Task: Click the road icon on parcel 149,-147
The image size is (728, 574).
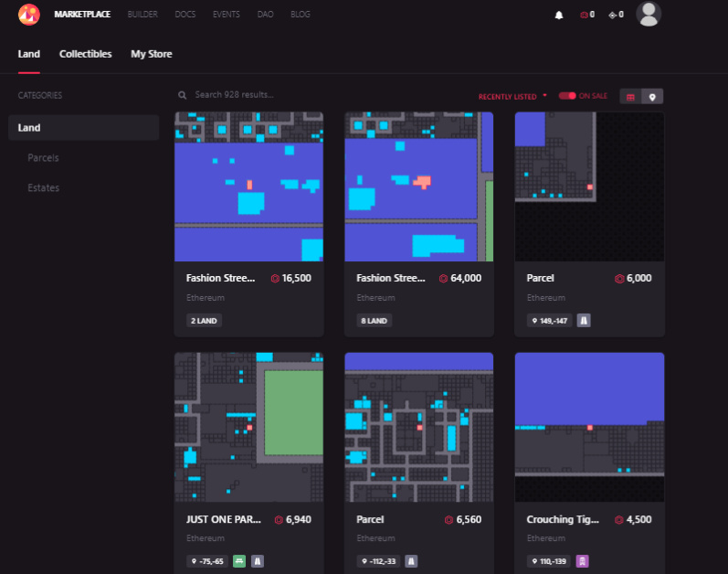Action: [x=584, y=321]
